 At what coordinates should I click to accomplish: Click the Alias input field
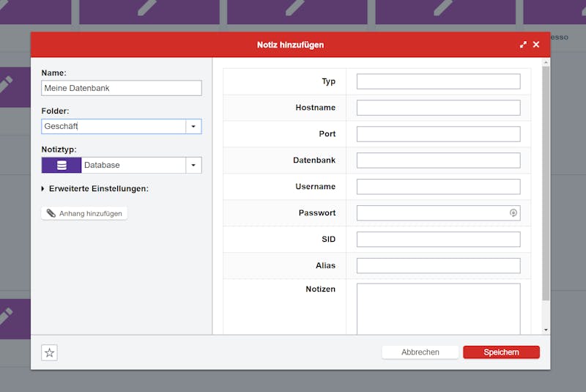coord(438,265)
